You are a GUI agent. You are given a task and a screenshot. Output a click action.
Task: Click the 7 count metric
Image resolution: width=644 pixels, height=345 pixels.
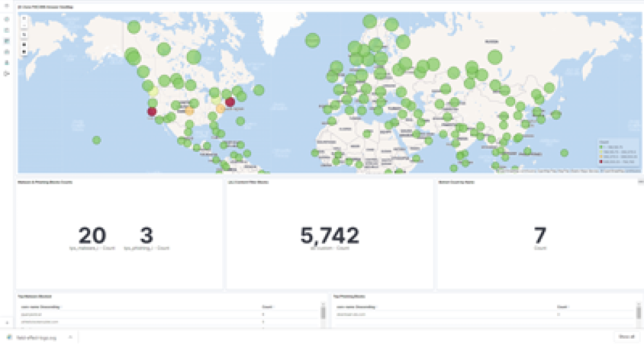click(x=540, y=236)
